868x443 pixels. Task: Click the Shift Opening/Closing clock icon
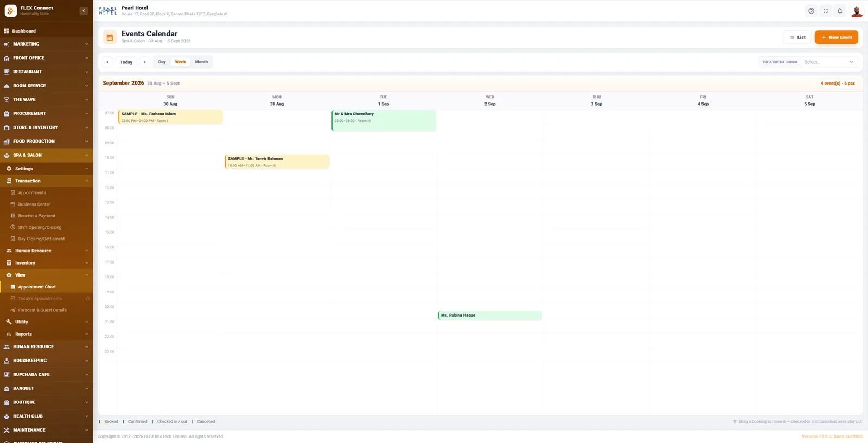tap(13, 227)
